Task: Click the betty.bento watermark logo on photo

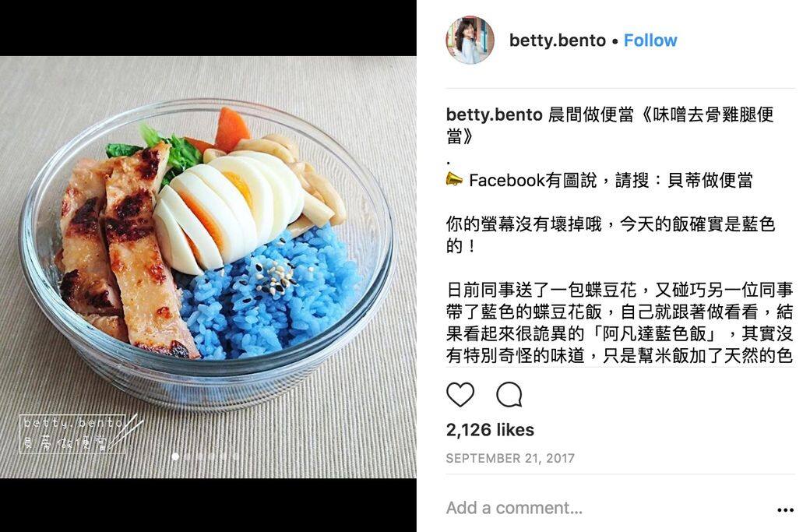Action: [x=77, y=434]
